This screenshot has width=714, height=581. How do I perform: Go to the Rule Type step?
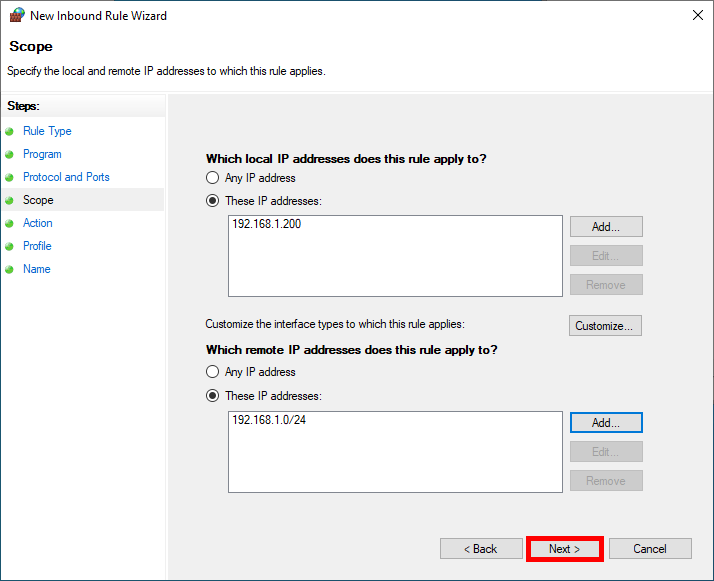(x=47, y=131)
